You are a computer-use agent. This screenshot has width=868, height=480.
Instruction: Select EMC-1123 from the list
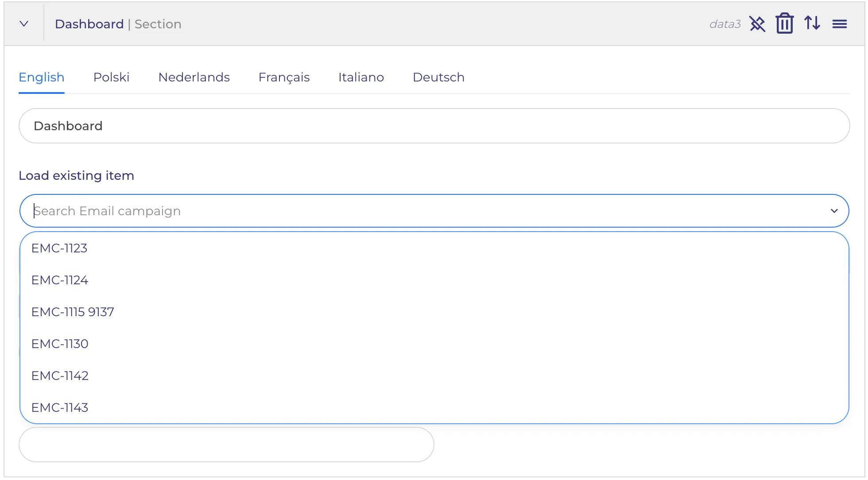(x=434, y=248)
